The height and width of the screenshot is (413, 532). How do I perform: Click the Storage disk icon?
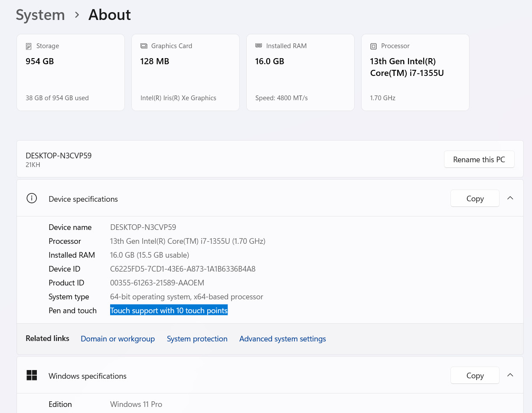pyautogui.click(x=29, y=46)
